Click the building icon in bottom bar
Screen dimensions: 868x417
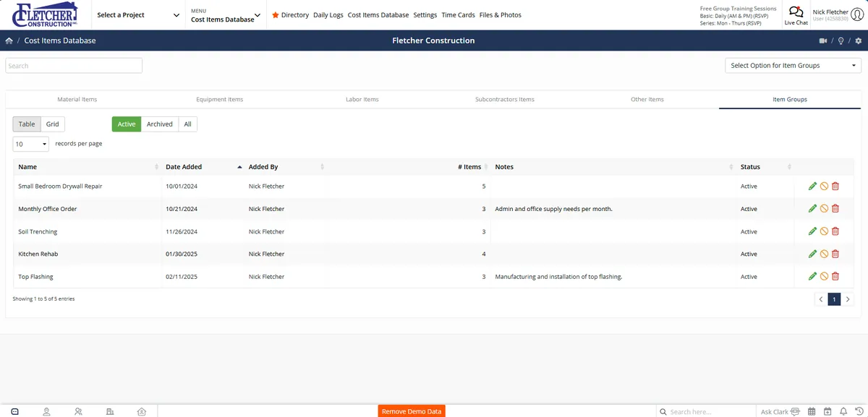coord(110,412)
